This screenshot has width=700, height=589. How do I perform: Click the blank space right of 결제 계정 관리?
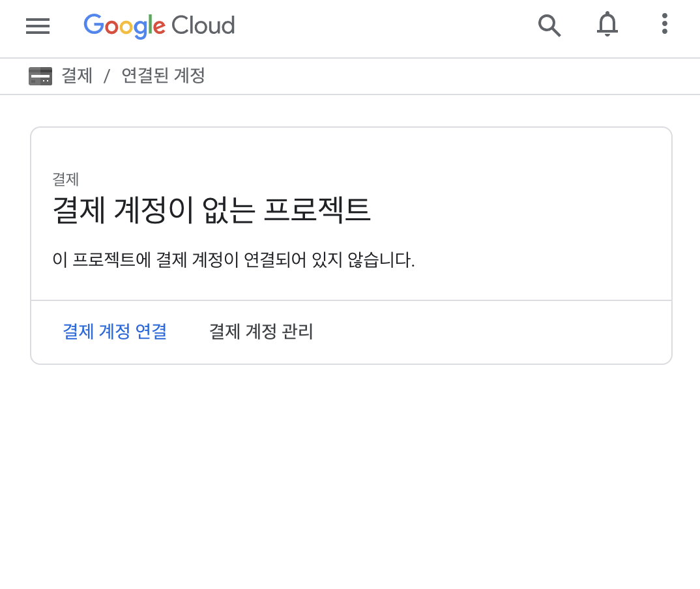tap(491, 332)
